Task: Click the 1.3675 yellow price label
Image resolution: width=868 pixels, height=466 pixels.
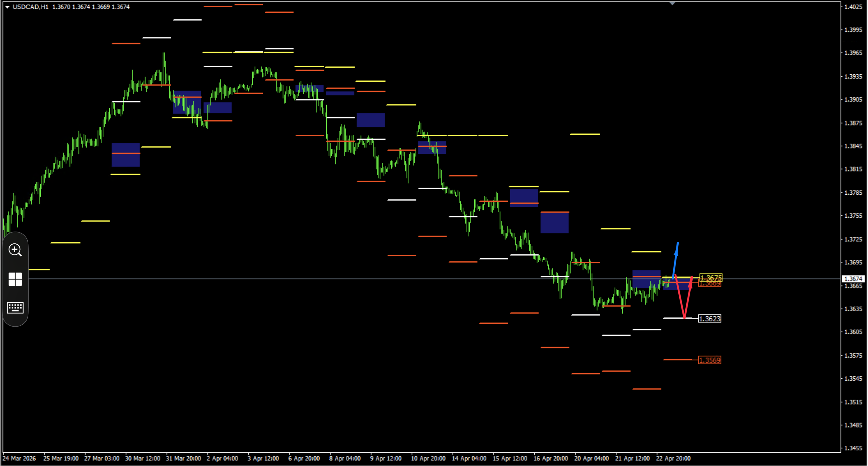Action: pyautogui.click(x=711, y=278)
